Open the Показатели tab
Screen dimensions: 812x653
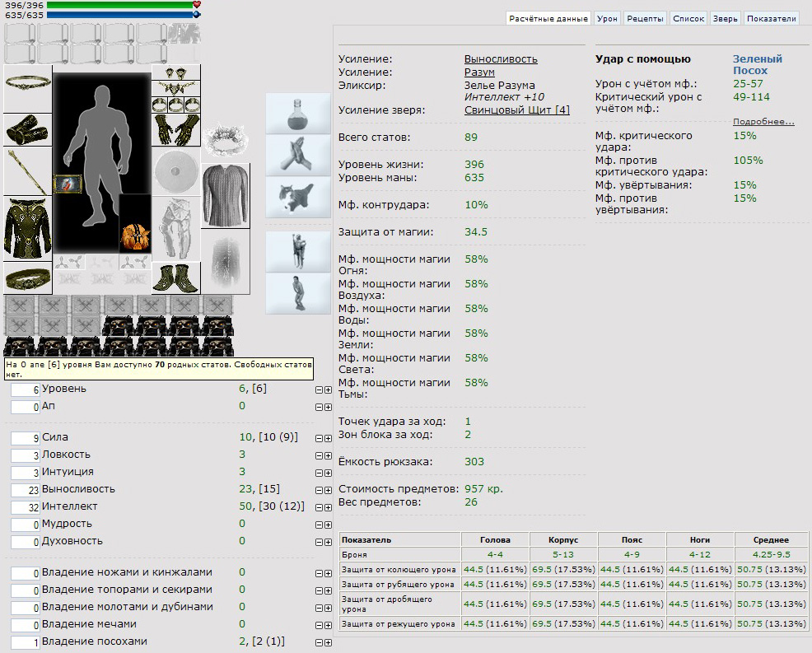(x=771, y=18)
